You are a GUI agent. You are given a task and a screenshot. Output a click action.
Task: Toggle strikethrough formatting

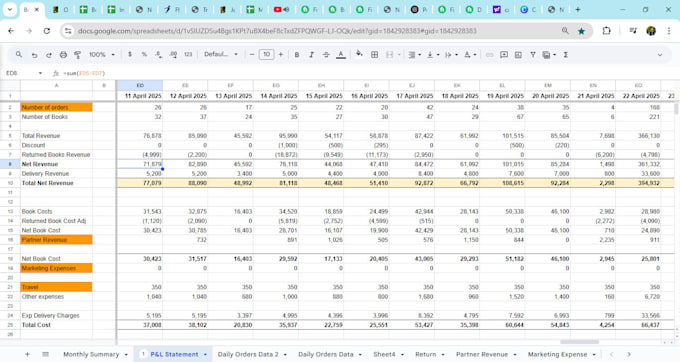tap(326, 55)
